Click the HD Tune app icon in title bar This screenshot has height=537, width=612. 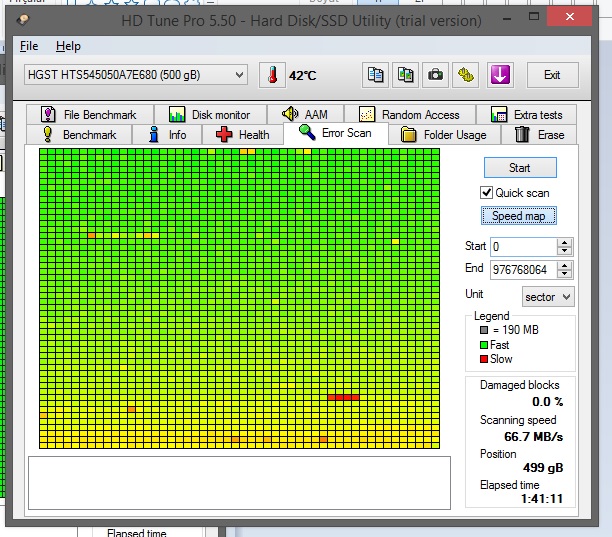coord(23,19)
